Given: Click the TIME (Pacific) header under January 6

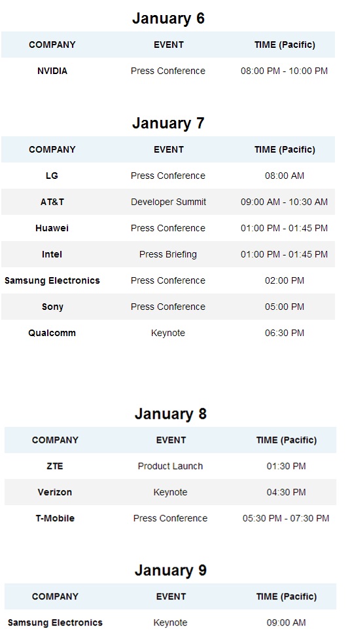Looking at the screenshot, I should pos(285,45).
